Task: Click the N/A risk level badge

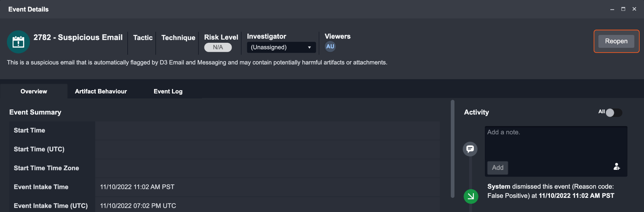Action: (x=218, y=47)
